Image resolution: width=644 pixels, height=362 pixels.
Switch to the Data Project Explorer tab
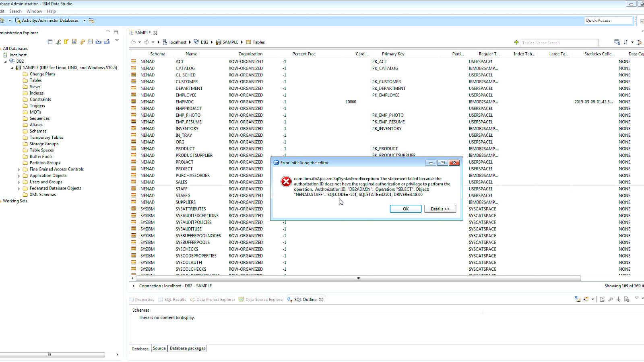point(213,300)
